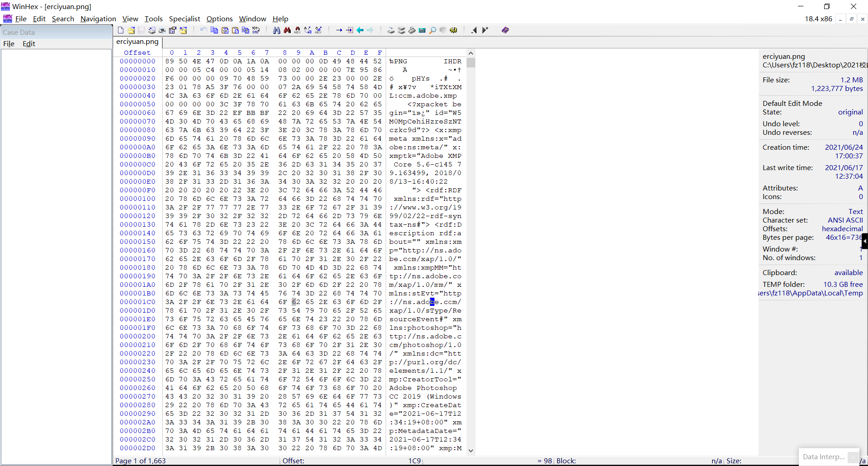Screen dimensions: 868x466
Task: Open the Search menu
Action: tap(63, 19)
